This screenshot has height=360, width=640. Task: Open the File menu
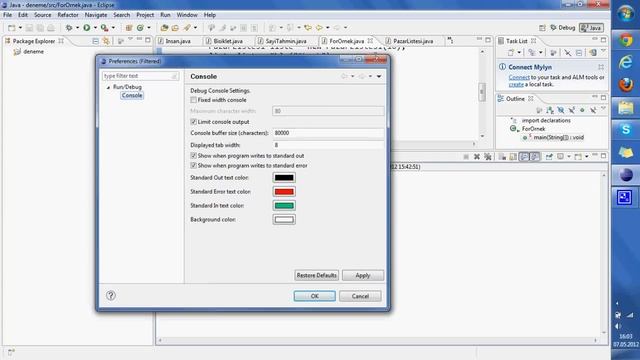[x=7, y=15]
